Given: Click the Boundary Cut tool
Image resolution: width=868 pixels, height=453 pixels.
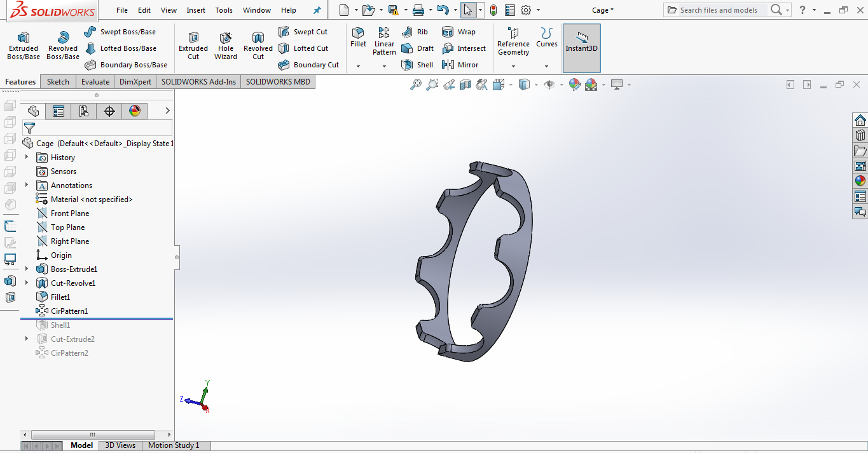Looking at the screenshot, I should (308, 65).
